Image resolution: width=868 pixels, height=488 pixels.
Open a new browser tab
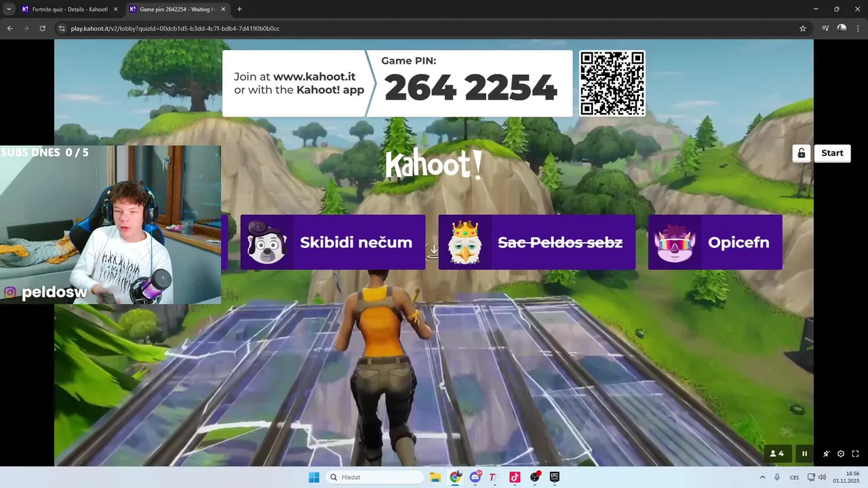tap(239, 9)
